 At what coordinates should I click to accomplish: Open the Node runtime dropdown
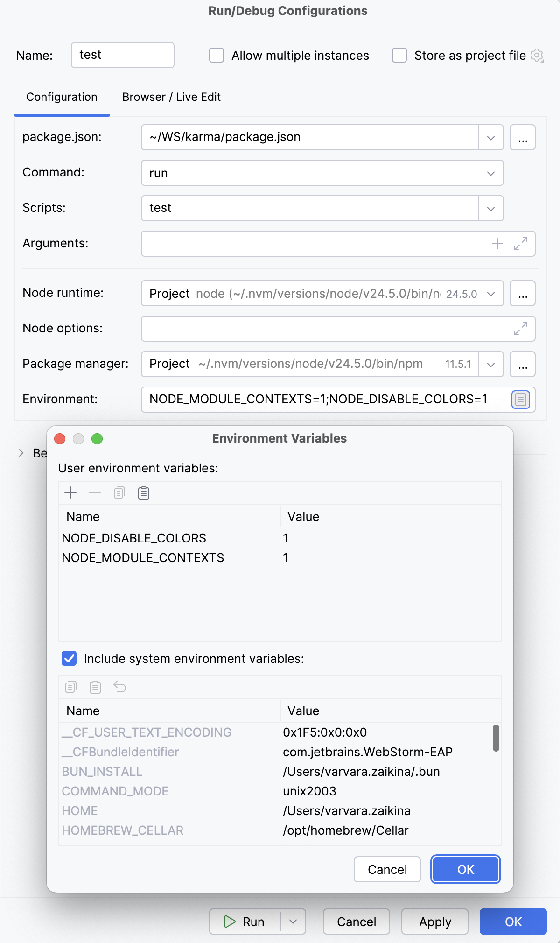click(x=491, y=293)
